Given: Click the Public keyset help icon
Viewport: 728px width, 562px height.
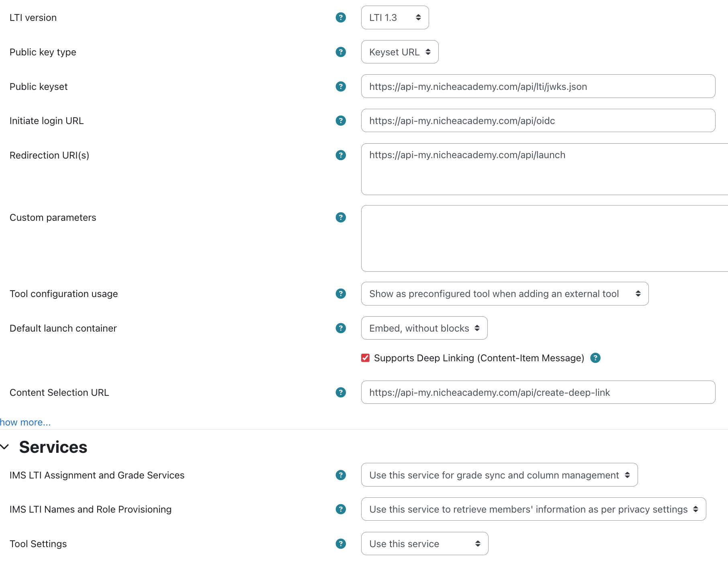Looking at the screenshot, I should point(341,86).
